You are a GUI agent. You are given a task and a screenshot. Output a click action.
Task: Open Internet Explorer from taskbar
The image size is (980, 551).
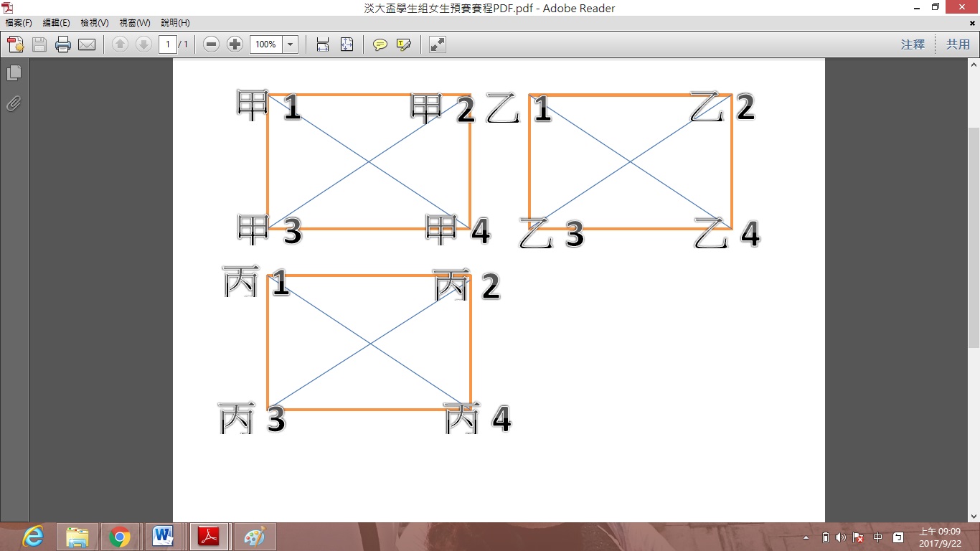pos(33,537)
